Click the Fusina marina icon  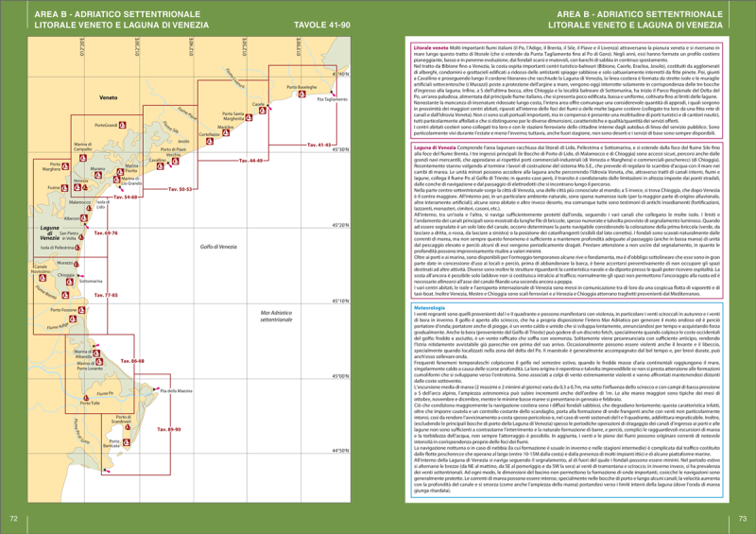coord(62,189)
